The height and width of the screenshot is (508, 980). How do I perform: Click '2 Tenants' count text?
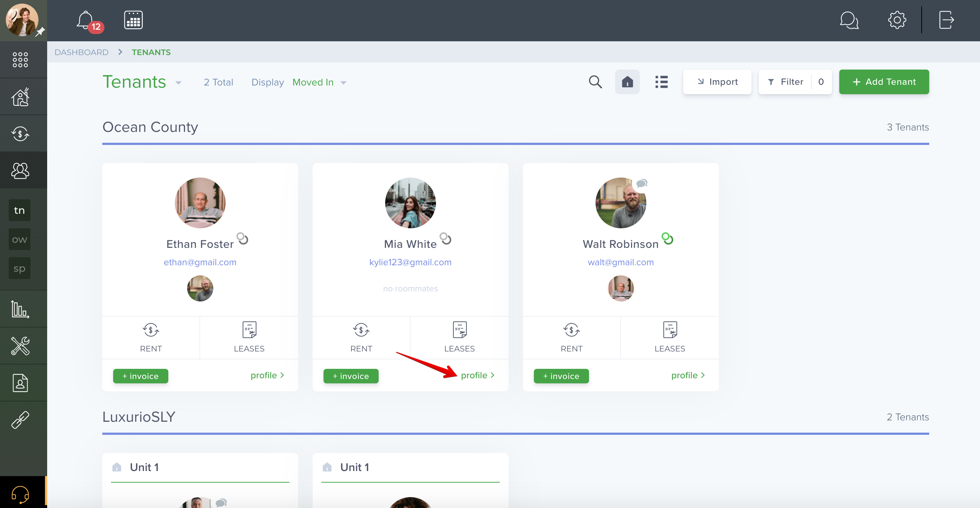tap(908, 417)
